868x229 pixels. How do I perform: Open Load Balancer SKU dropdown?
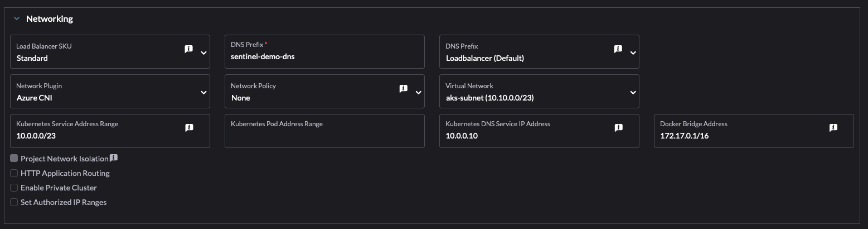(203, 53)
